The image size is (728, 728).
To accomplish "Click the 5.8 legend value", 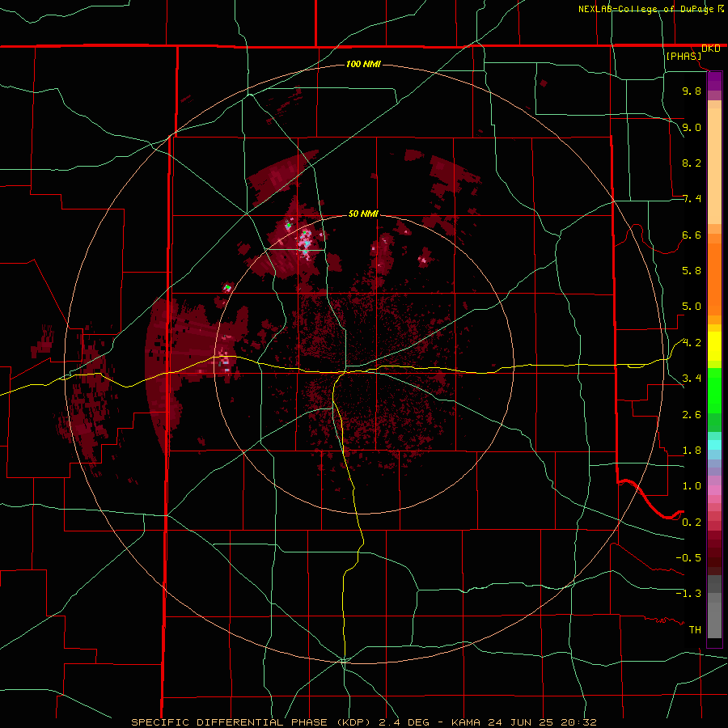I will click(692, 271).
